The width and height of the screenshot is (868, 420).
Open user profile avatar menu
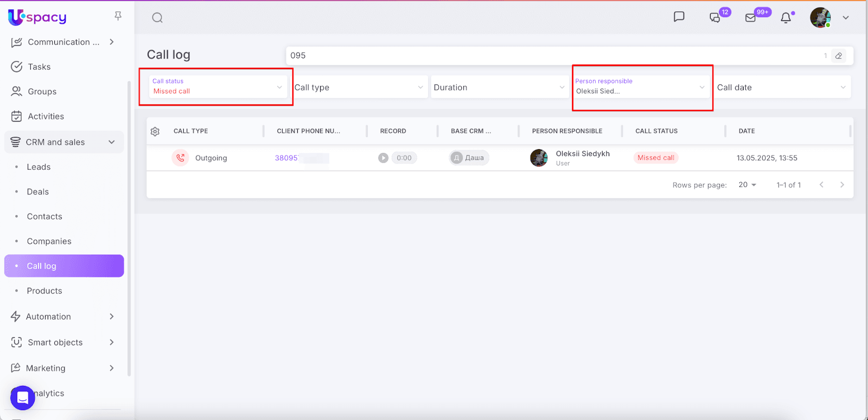820,18
